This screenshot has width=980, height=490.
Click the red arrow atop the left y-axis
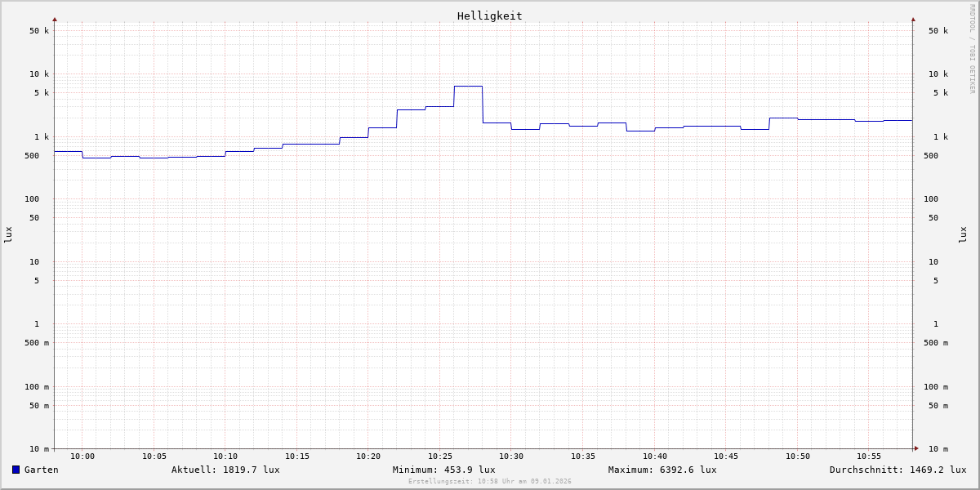click(x=55, y=19)
